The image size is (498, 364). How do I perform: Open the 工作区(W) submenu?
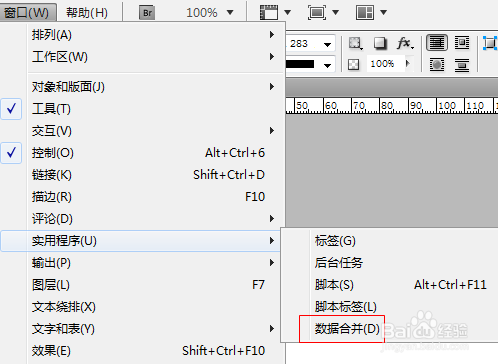click(154, 57)
